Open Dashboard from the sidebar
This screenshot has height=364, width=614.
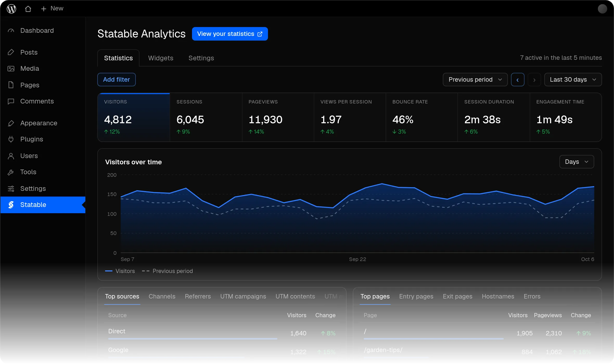pyautogui.click(x=43, y=31)
